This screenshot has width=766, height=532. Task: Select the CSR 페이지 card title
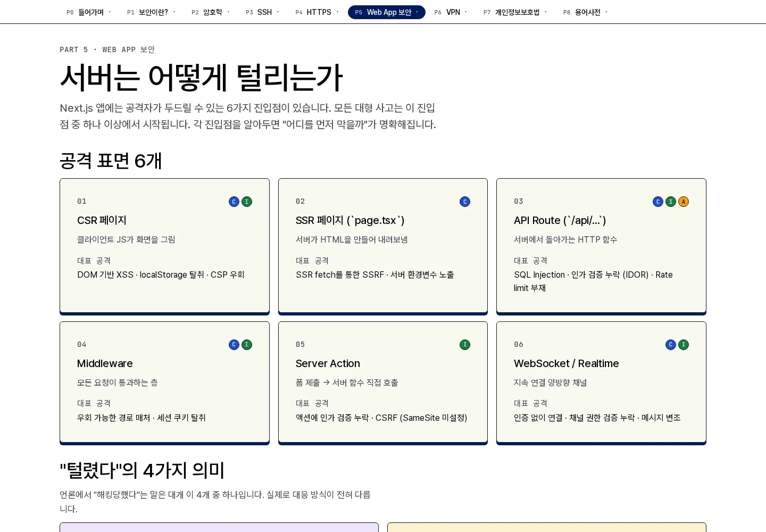[102, 220]
